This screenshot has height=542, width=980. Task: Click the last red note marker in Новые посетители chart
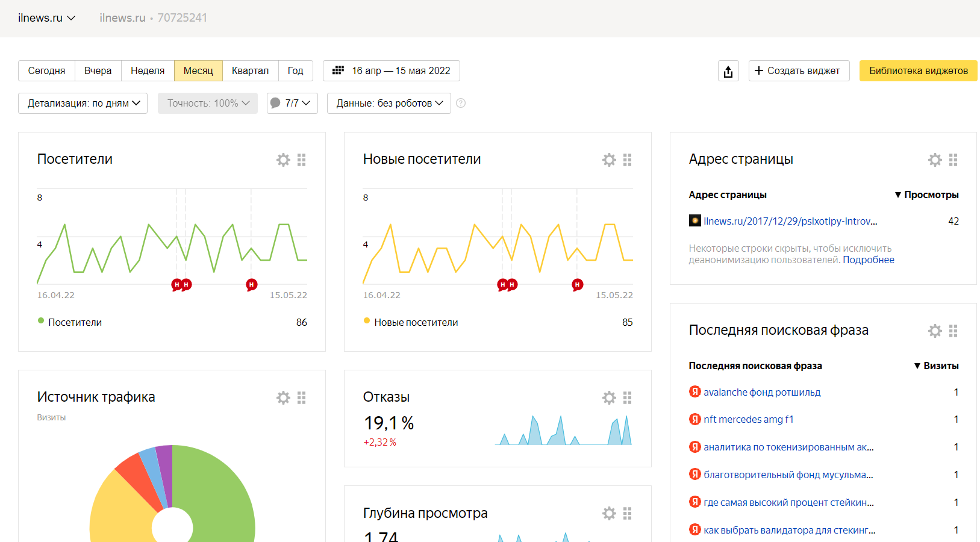tap(578, 284)
